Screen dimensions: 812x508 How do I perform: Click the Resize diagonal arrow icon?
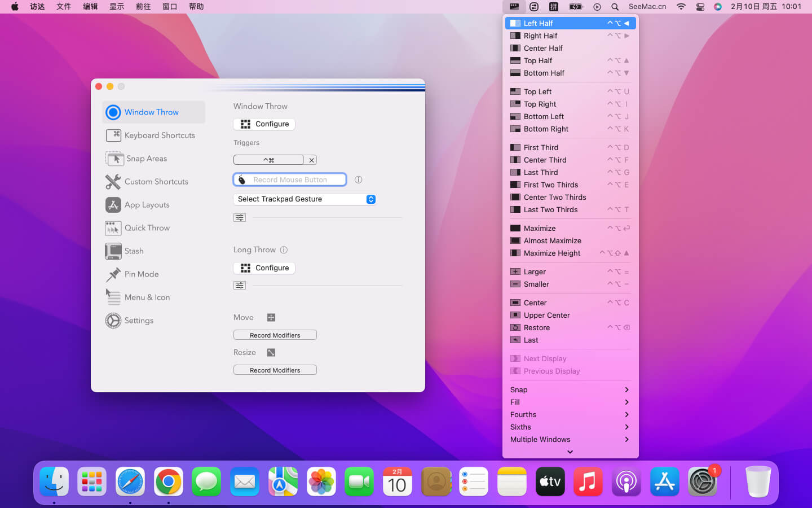coord(271,353)
